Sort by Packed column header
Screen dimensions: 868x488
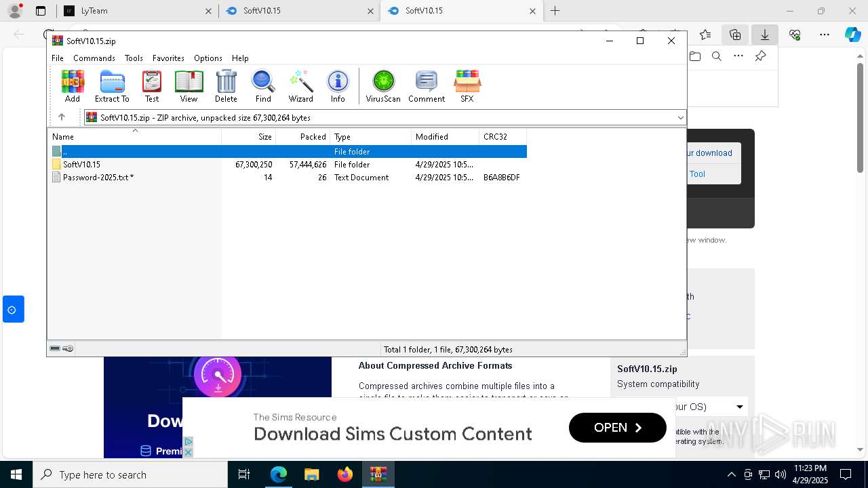[302, 137]
